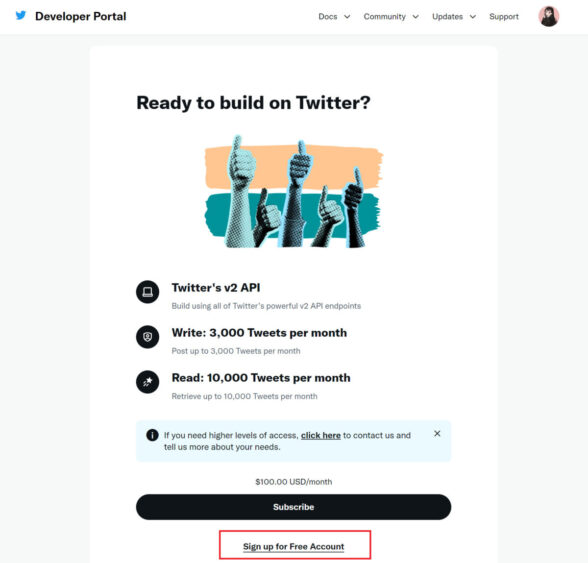Click the shield icon beside Write Tweets
The width and height of the screenshot is (588, 563).
(147, 336)
